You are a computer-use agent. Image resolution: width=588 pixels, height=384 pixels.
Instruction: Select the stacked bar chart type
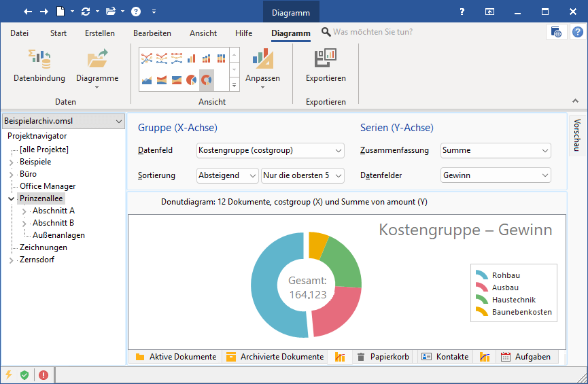click(x=206, y=58)
